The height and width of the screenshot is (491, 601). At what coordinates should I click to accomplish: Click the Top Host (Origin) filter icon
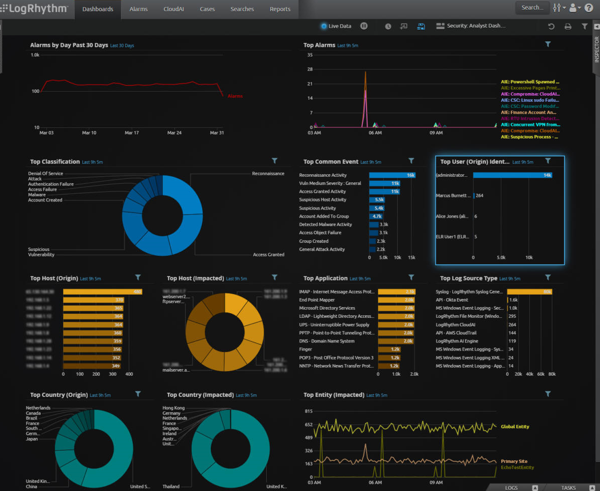coord(138,278)
